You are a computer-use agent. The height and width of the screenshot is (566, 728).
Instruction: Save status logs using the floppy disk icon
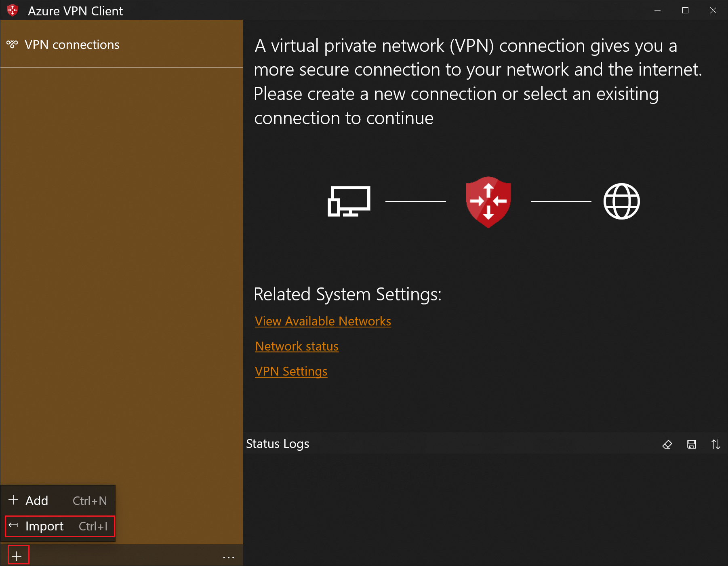692,444
